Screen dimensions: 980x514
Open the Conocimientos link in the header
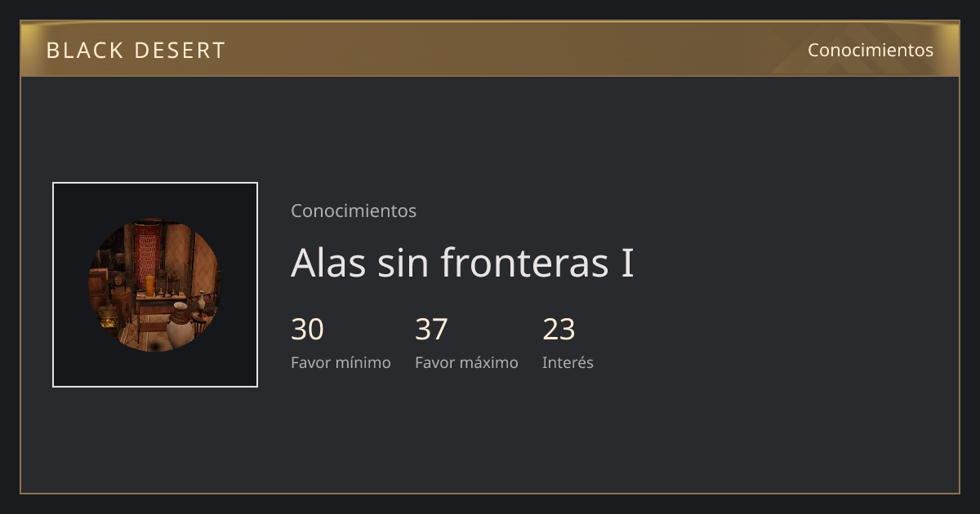tap(871, 50)
